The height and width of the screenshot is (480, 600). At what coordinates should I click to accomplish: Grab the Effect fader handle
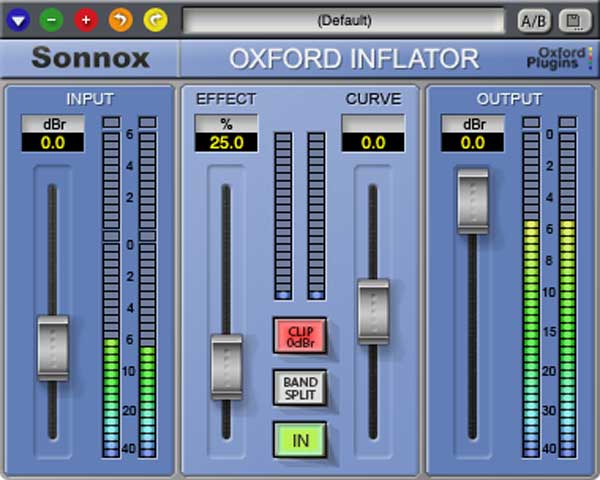click(227, 367)
